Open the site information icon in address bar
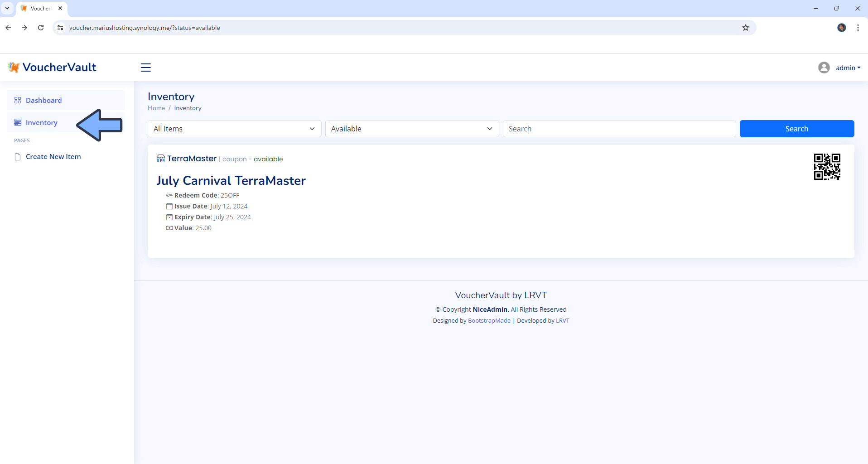Screen dimensions: 868x464 point(60,28)
